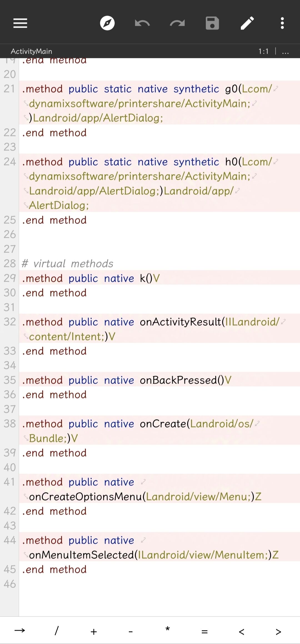Insert the plus symbol key
The image size is (300, 644).
94,632
